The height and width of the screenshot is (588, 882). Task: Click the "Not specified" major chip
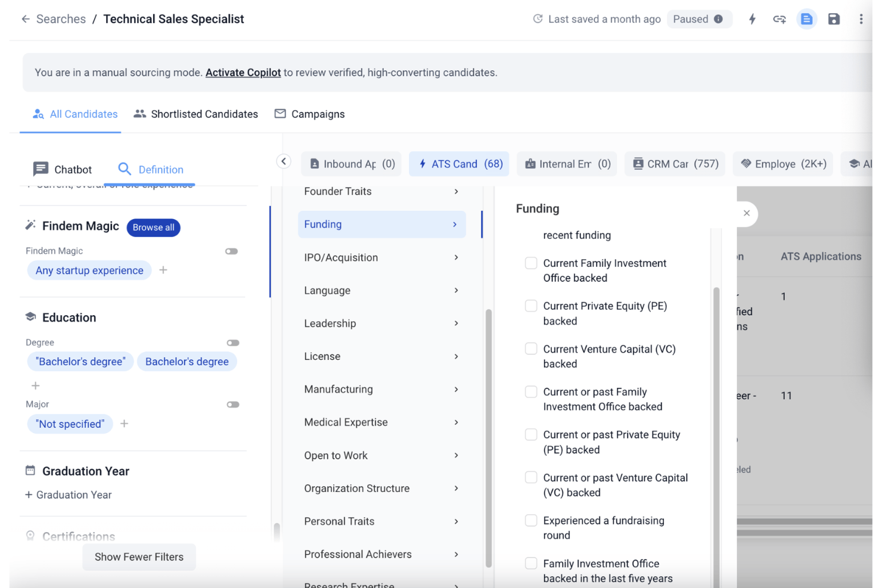tap(70, 424)
